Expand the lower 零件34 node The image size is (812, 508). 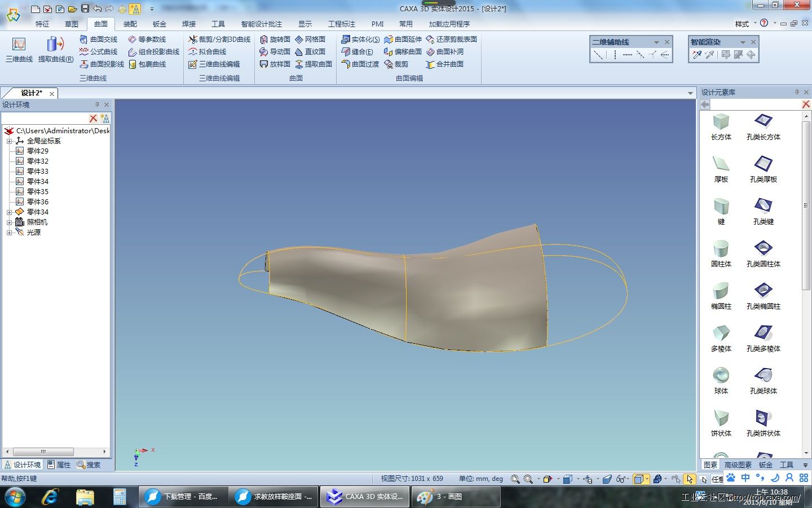pyautogui.click(x=9, y=212)
